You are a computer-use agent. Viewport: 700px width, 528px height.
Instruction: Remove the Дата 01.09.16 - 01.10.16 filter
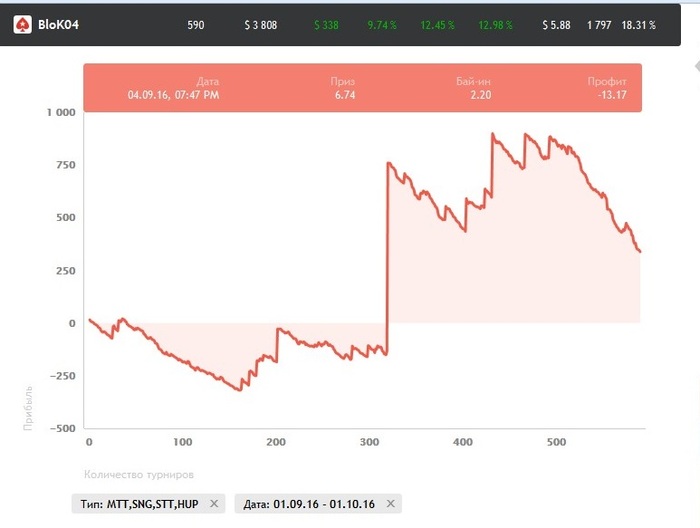[x=391, y=504]
